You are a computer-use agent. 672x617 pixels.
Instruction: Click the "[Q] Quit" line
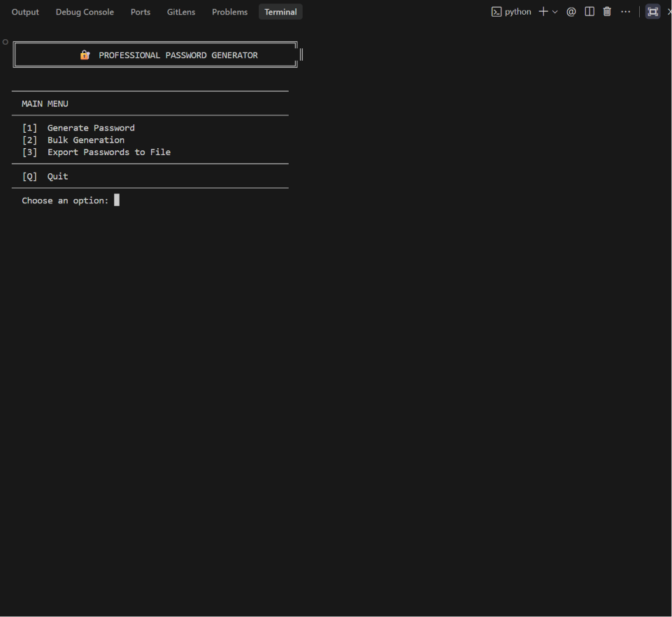click(x=45, y=176)
